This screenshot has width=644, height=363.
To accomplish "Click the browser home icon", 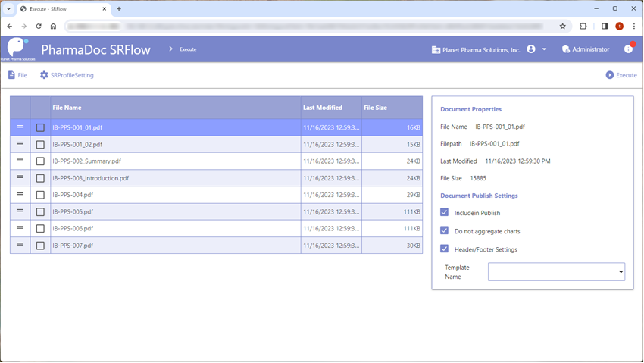I will click(x=53, y=27).
